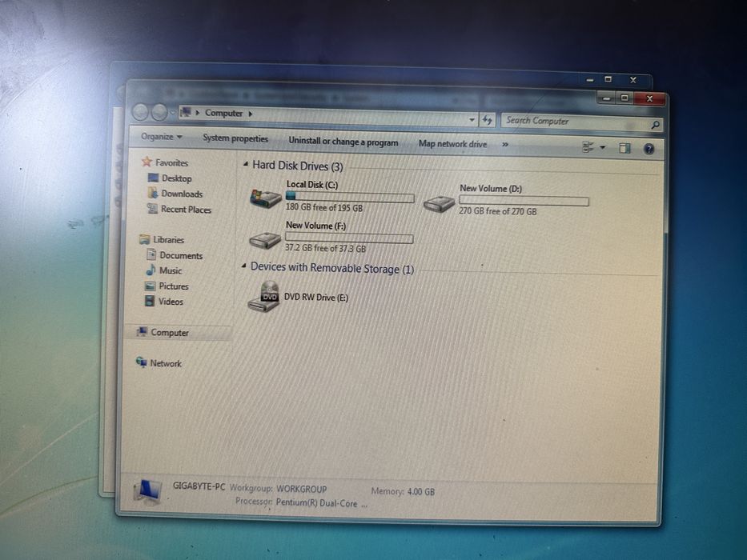Open the Organize dropdown menu

click(162, 137)
